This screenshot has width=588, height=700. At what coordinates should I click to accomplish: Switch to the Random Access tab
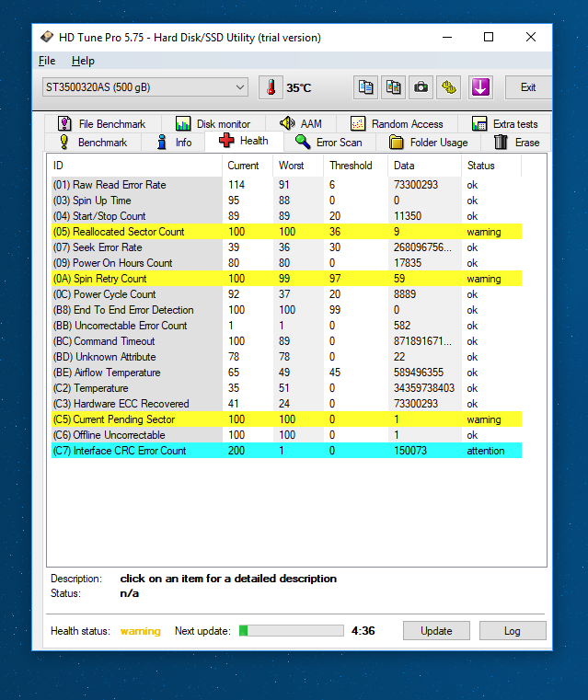pyautogui.click(x=397, y=123)
